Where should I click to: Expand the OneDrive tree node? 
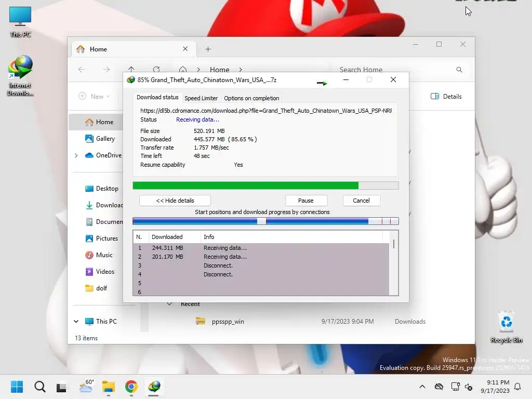point(76,155)
